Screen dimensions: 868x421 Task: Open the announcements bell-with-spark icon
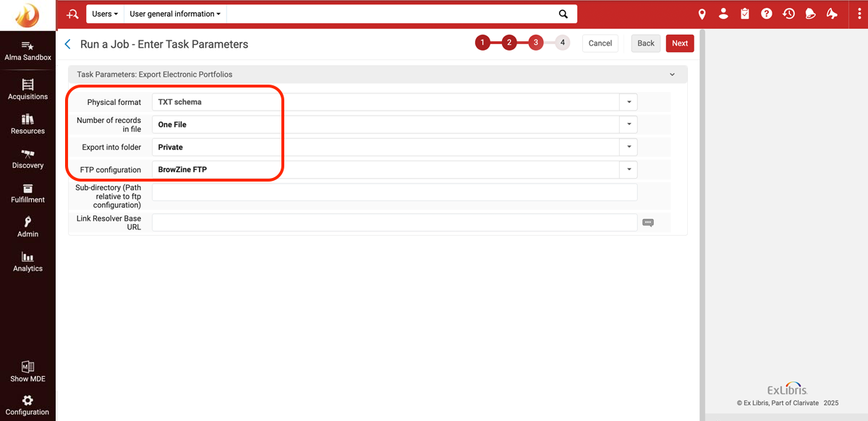[832, 14]
